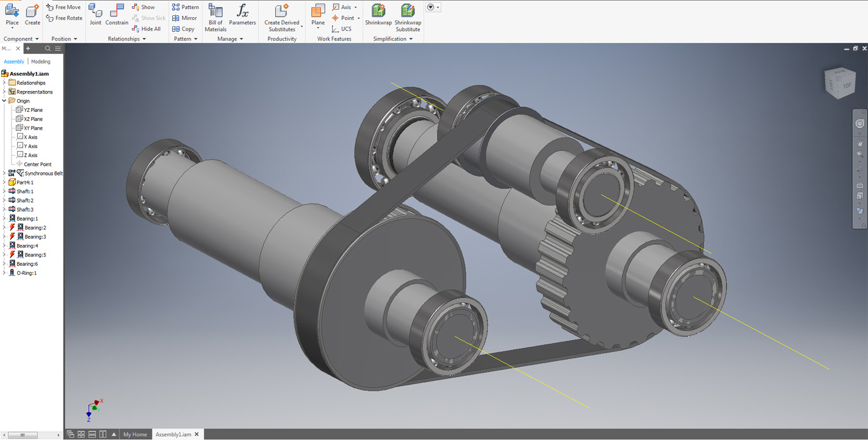Viewport: 868px width, 440px height.
Task: Click the Full Navigation Wheel icon
Action: (x=860, y=124)
